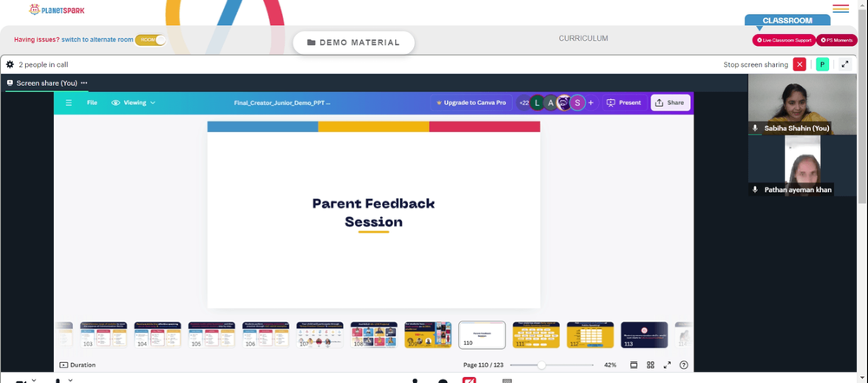This screenshot has width=868, height=383.
Task: Click Sabiha Shahin video tile
Action: (x=801, y=104)
